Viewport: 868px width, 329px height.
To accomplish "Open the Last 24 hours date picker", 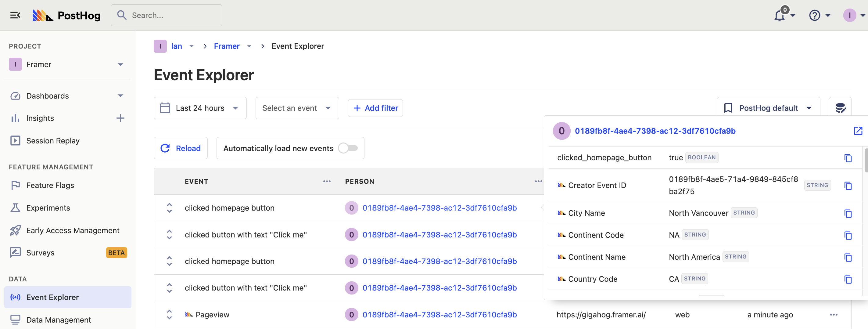I will 200,108.
